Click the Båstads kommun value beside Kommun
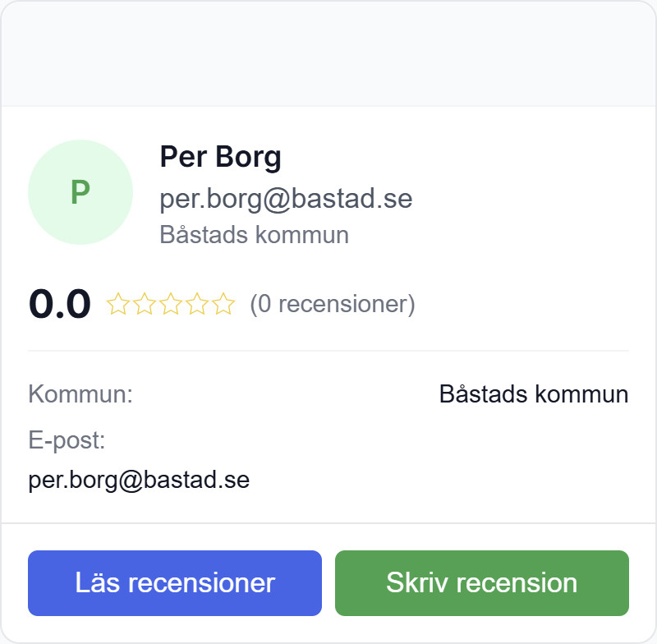 [x=534, y=394]
